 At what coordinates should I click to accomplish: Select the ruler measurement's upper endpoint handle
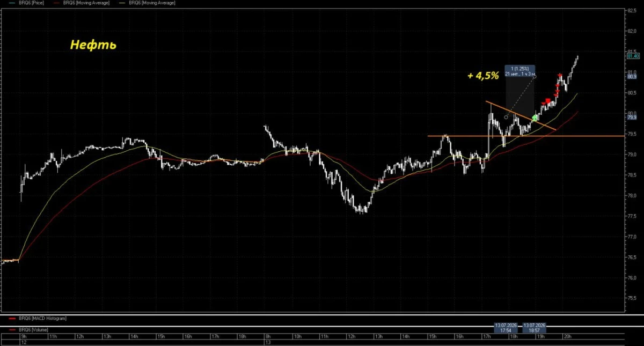(x=535, y=76)
